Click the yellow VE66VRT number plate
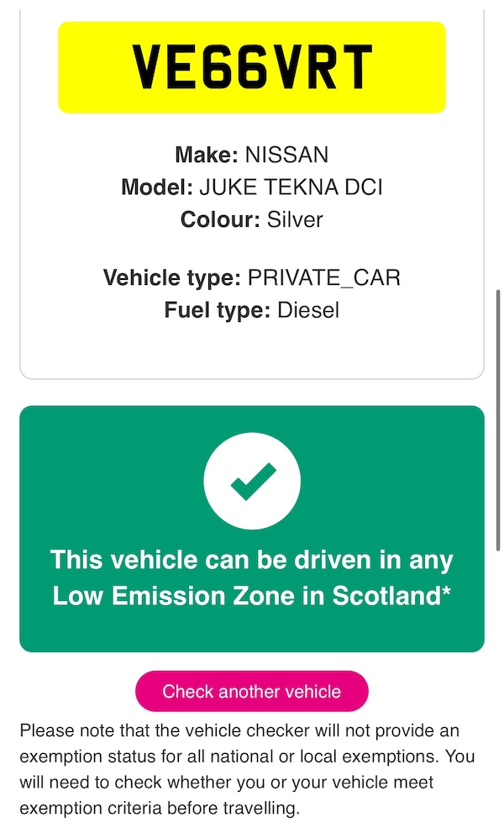The image size is (504, 833). (x=251, y=67)
